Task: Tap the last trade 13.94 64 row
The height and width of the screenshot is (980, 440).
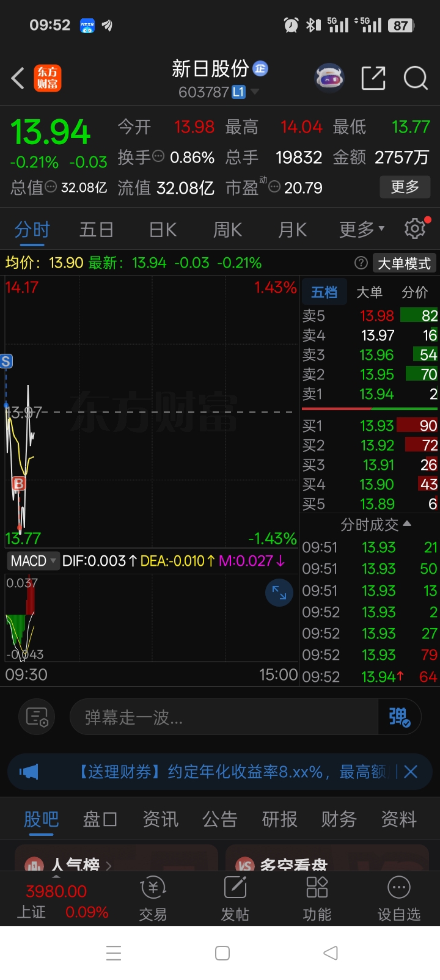Action: pyautogui.click(x=370, y=676)
